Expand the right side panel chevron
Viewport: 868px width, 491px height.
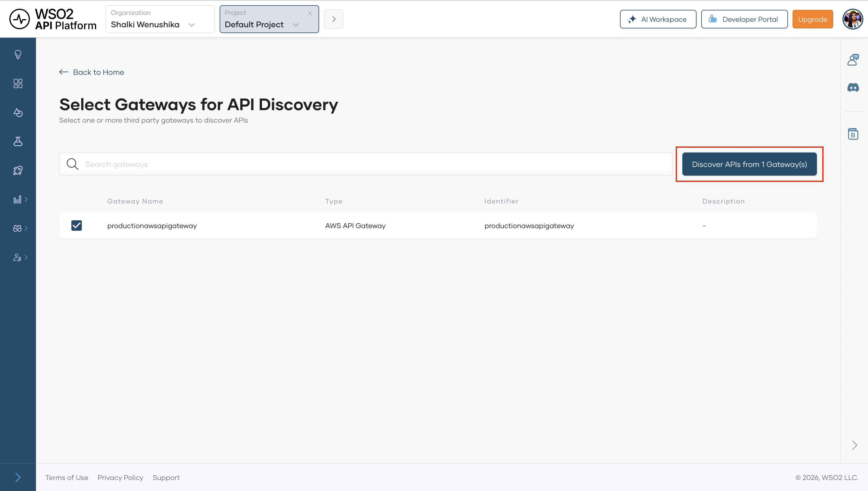coord(854,445)
